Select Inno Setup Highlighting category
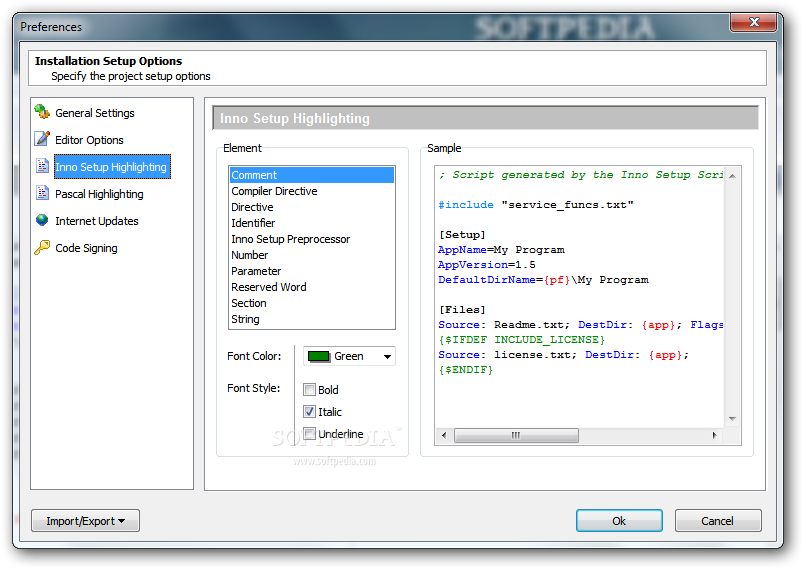 (x=111, y=167)
